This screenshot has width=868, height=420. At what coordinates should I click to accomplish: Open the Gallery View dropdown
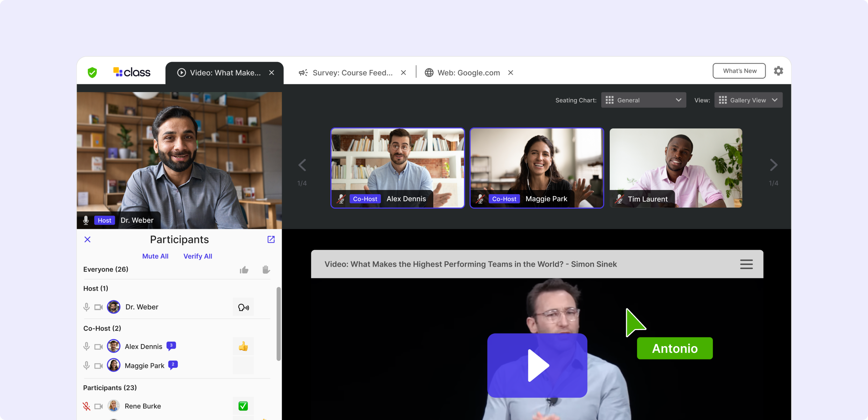coord(748,100)
